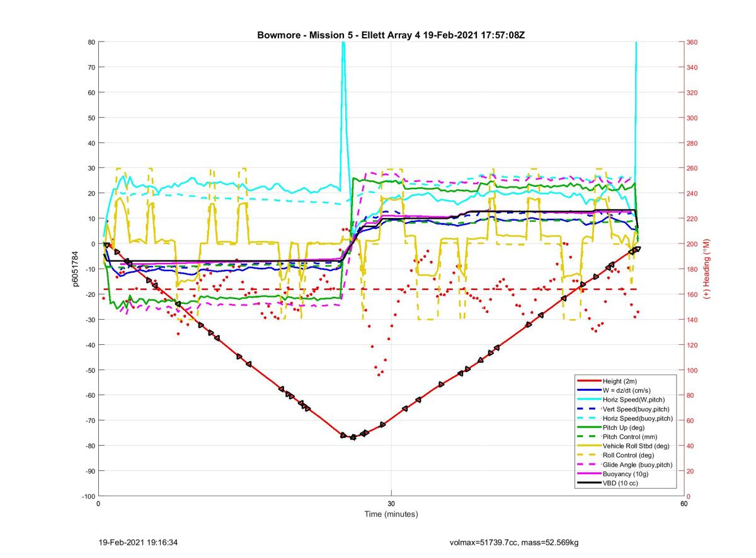Click the red line sample beside 'Height (2m)'
This screenshot has width=756, height=558.
click(589, 381)
